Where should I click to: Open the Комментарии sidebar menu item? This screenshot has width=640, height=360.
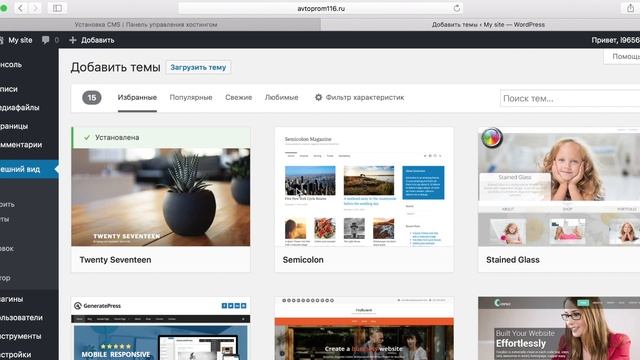[x=29, y=144]
